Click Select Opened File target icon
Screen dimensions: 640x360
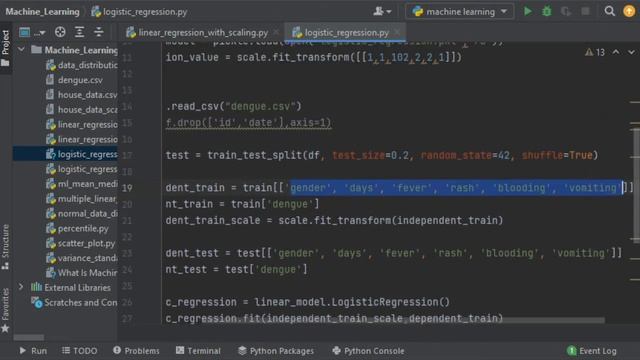[x=60, y=32]
